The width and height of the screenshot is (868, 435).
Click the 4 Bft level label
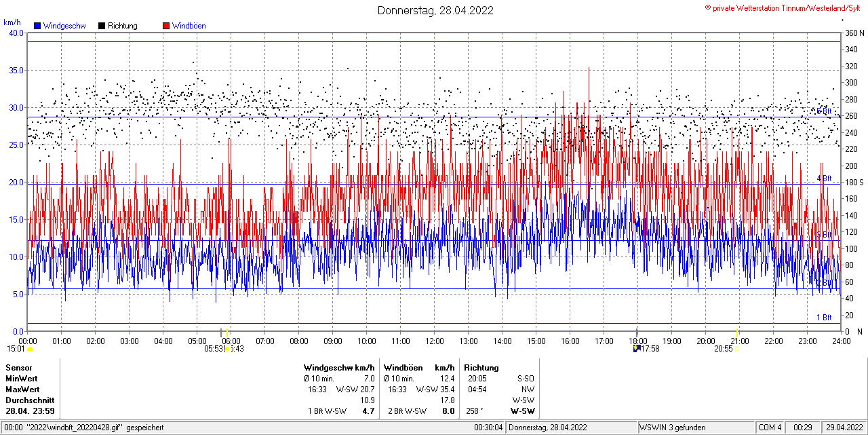823,178
